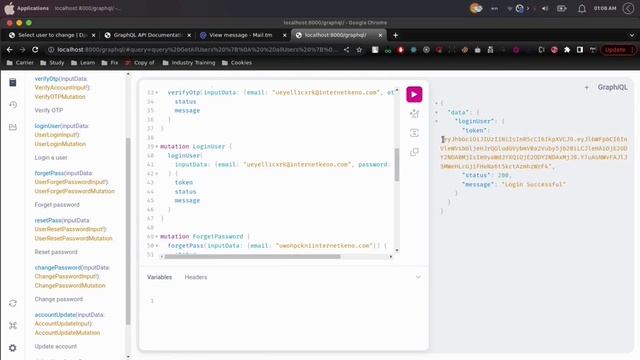Open the documentation explorer sidebar icon

[x=13, y=82]
